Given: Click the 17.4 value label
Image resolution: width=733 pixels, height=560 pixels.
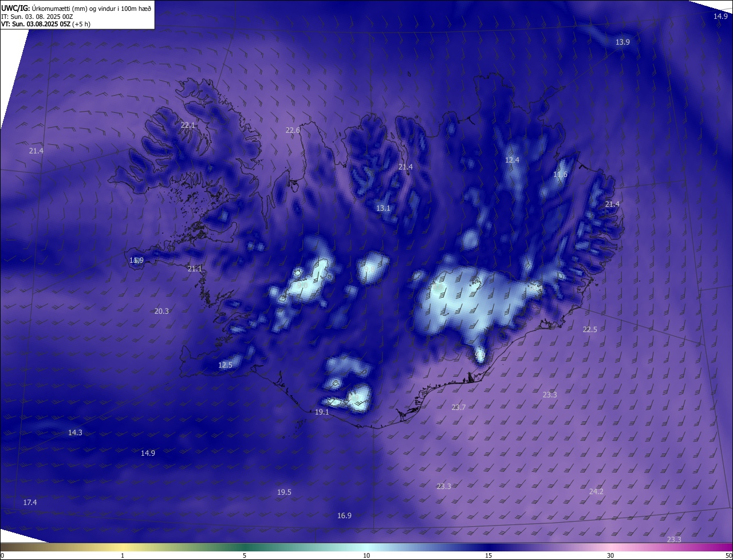Looking at the screenshot, I should 30,503.
